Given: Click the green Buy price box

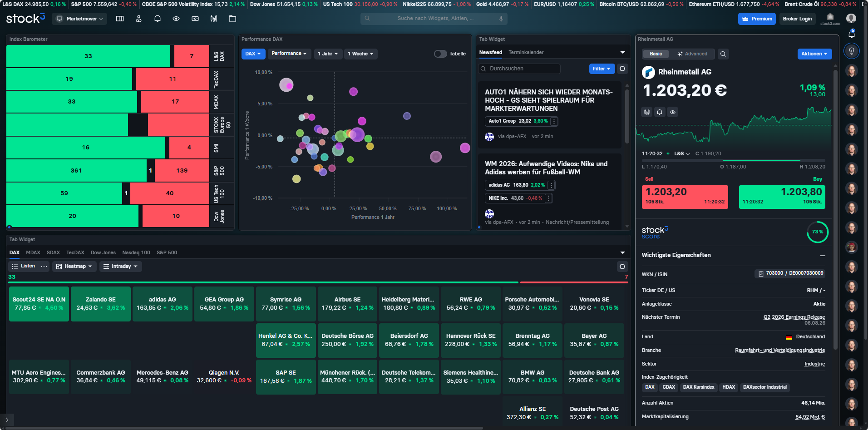Looking at the screenshot, I should tap(782, 197).
